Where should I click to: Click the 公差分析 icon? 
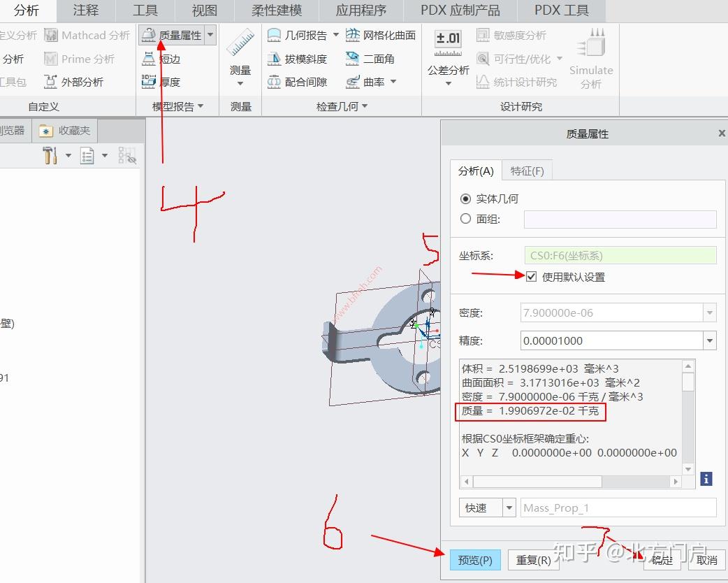(x=446, y=41)
